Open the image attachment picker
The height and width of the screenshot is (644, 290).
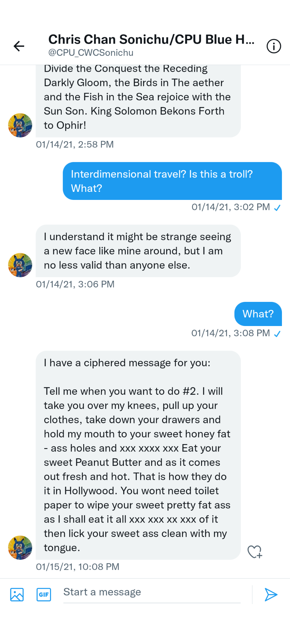(x=17, y=595)
